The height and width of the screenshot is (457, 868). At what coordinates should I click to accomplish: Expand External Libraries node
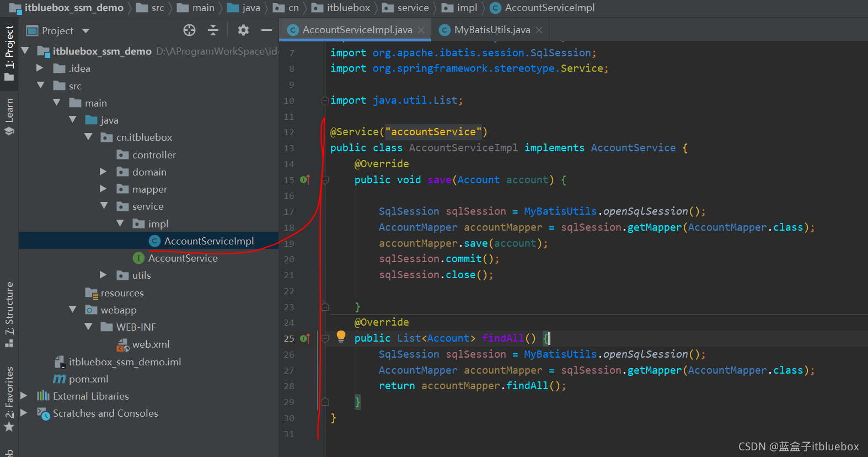point(24,396)
